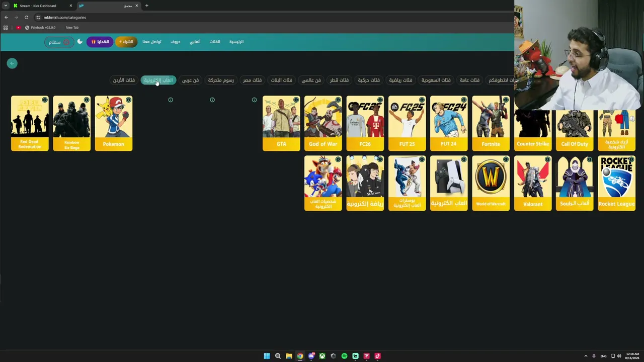This screenshot has height=362, width=644.
Task: Click the info icon on the Red Dead Redemption card
Action: pos(45,100)
